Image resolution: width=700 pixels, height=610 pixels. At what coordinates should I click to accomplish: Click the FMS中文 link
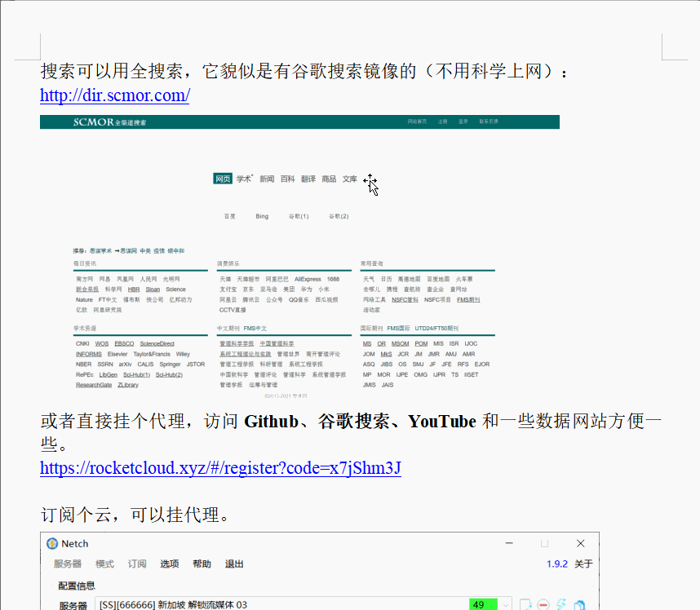pos(255,329)
